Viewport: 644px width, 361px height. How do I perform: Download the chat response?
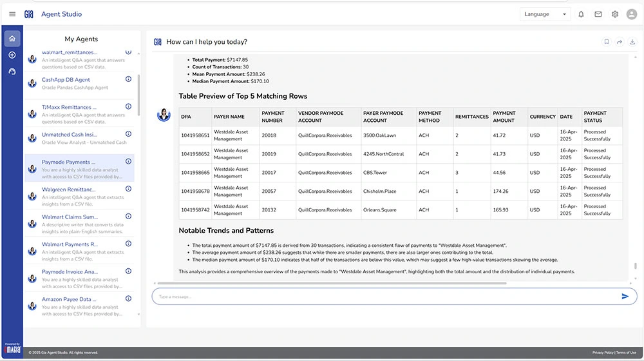coord(632,42)
